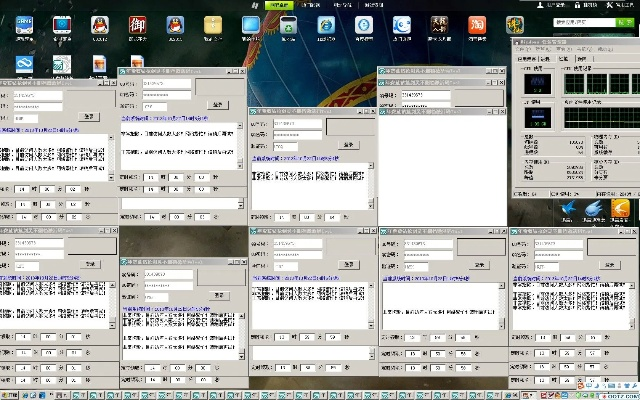Viewport: 640px width, 400px height.
Task: Open the leftmost QQ penguin desktop icon
Action: pos(100,27)
